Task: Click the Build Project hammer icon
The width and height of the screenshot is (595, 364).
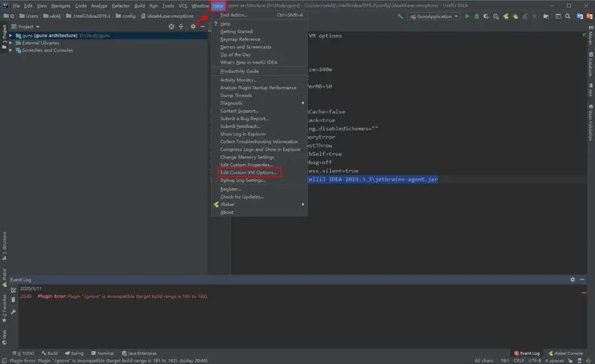Action: pyautogui.click(x=400, y=17)
